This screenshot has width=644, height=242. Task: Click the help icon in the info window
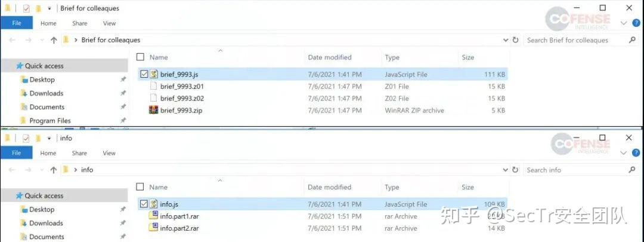coord(636,153)
